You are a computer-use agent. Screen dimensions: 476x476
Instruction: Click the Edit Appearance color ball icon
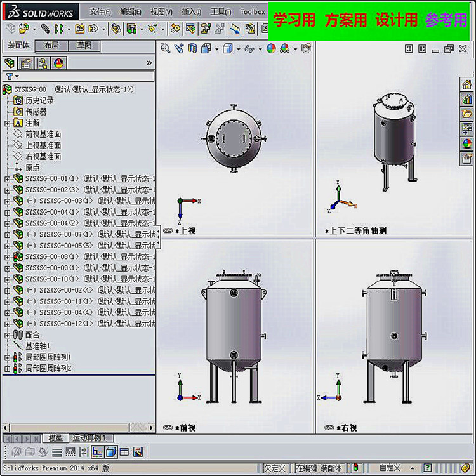point(271,49)
